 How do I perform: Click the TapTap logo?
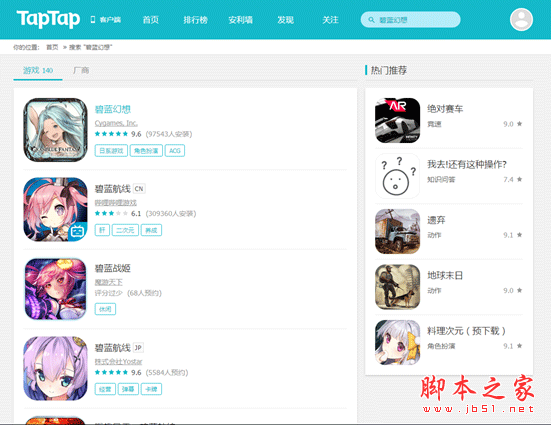48,19
